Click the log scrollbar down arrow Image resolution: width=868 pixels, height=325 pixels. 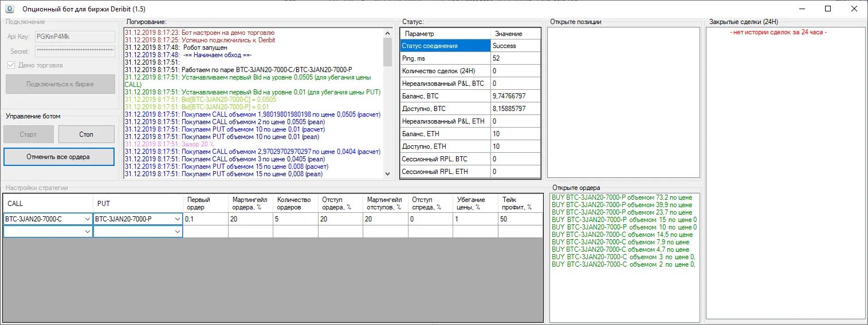click(388, 173)
